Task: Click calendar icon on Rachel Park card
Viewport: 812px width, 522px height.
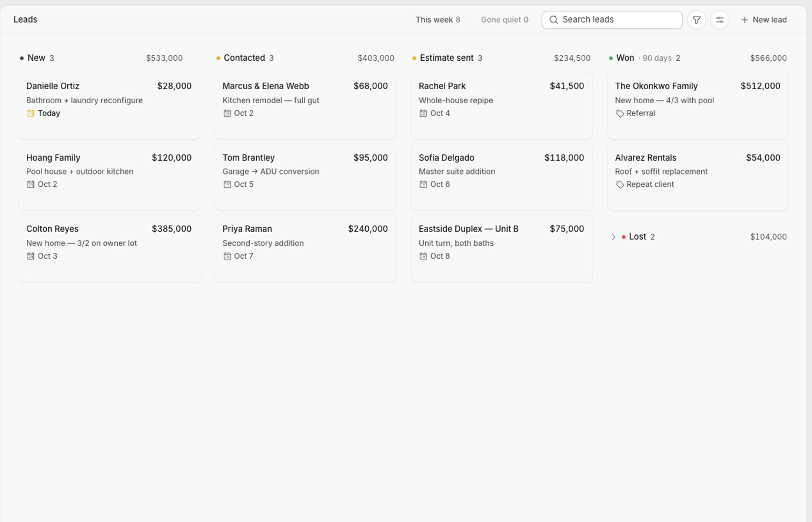Action: point(423,113)
